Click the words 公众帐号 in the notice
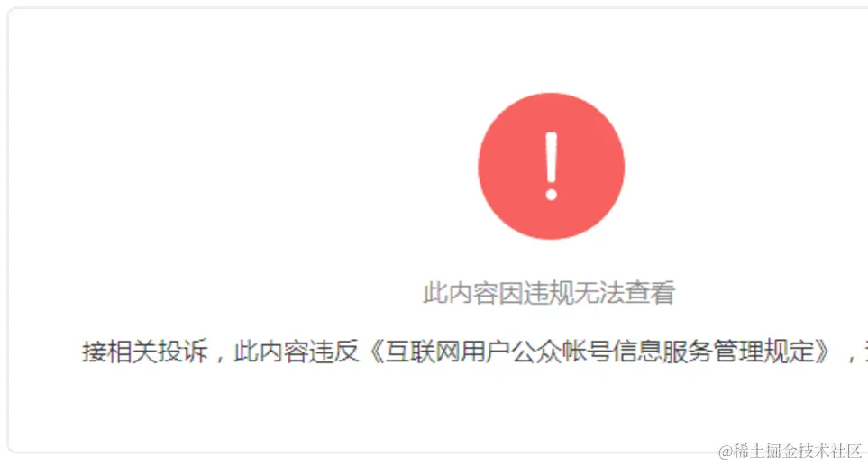Image resolution: width=868 pixels, height=466 pixels. (x=562, y=352)
